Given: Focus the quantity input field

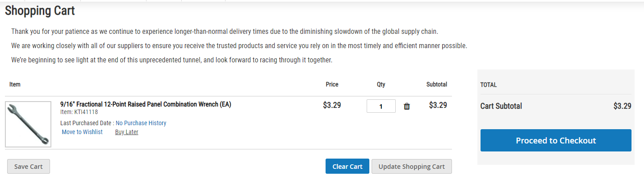Looking at the screenshot, I should (x=381, y=106).
